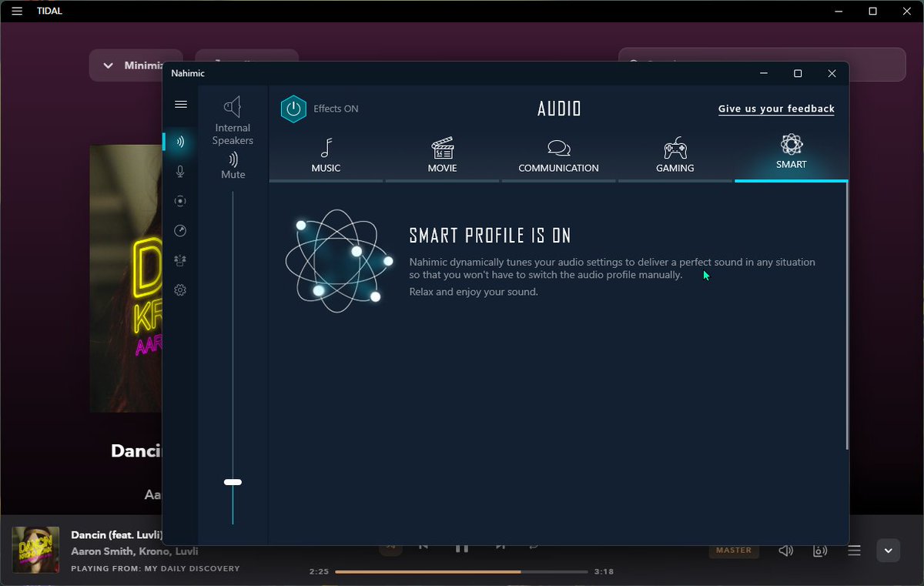Switch to the MUSIC profile tab
This screenshot has width=924, height=586.
click(x=326, y=155)
